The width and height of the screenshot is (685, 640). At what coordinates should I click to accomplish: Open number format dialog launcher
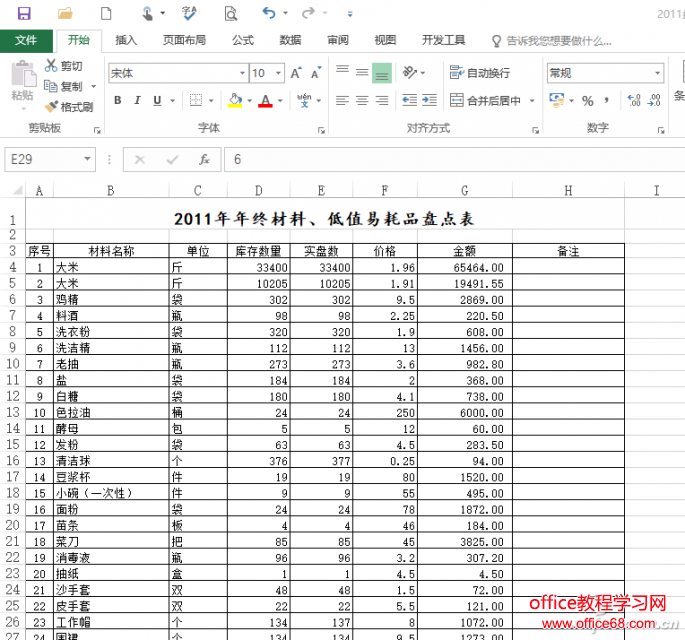661,130
